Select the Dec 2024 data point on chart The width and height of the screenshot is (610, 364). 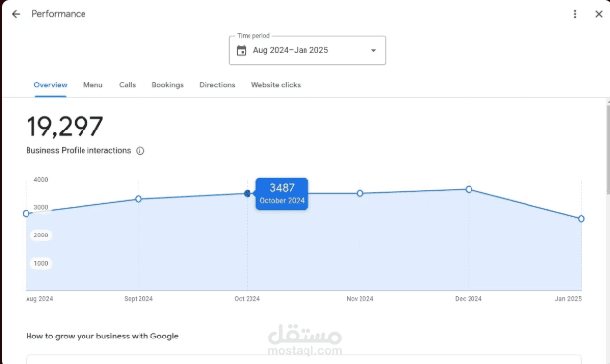click(469, 189)
